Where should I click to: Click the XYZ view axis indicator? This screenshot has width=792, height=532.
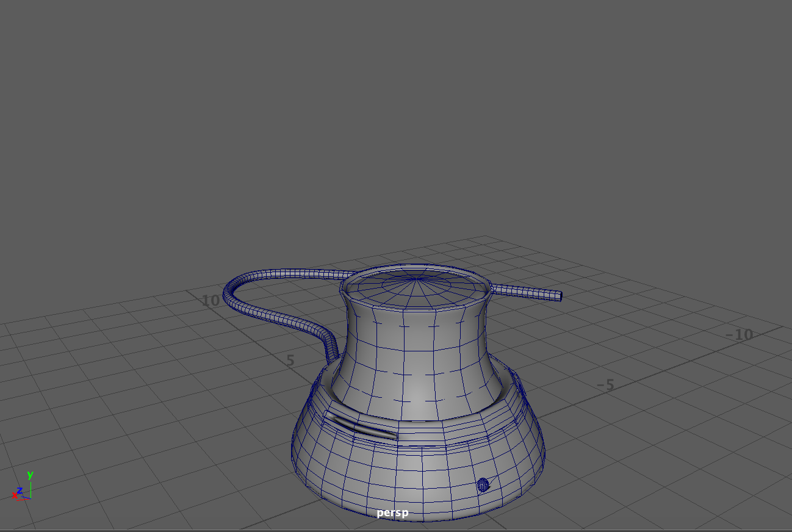(23, 486)
